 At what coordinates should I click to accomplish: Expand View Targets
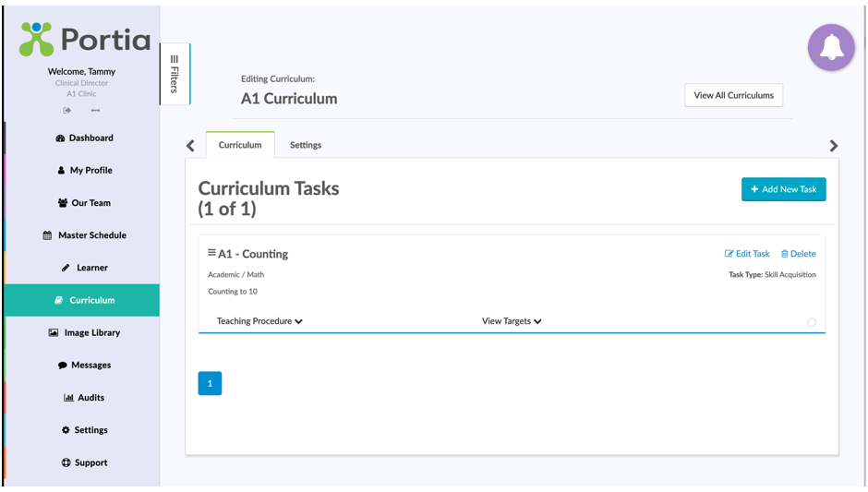[512, 321]
